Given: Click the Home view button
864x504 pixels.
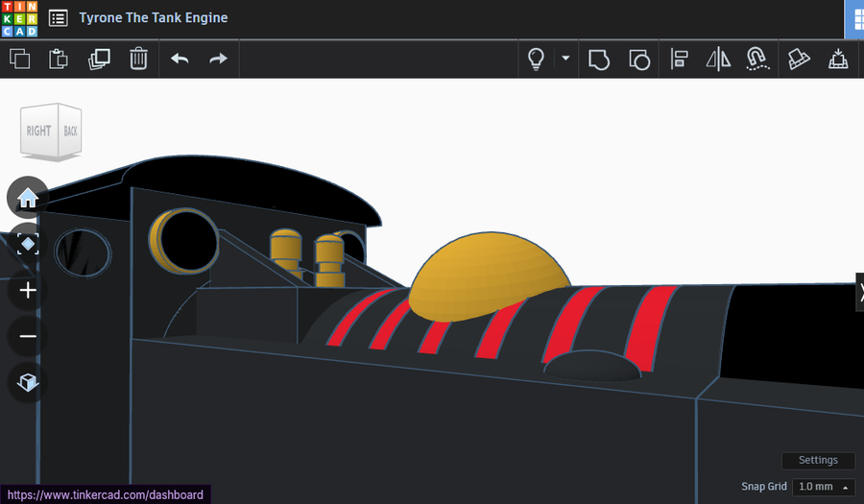Looking at the screenshot, I should (28, 197).
